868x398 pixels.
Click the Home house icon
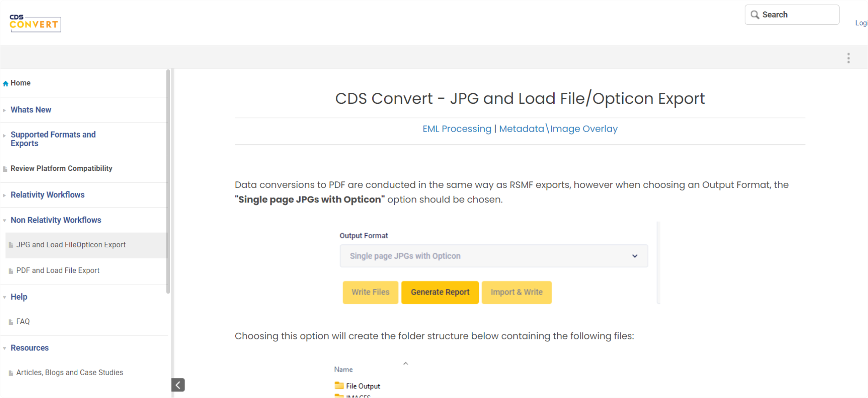(5, 84)
